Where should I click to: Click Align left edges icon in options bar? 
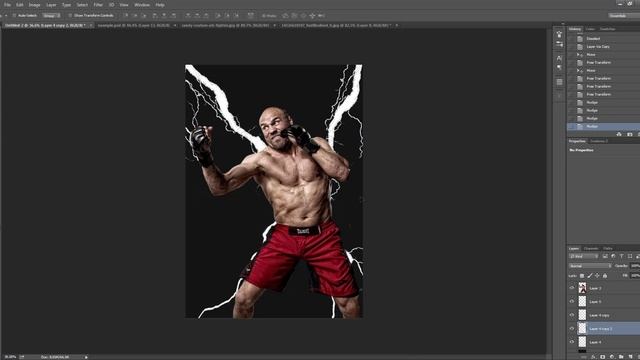155,16
